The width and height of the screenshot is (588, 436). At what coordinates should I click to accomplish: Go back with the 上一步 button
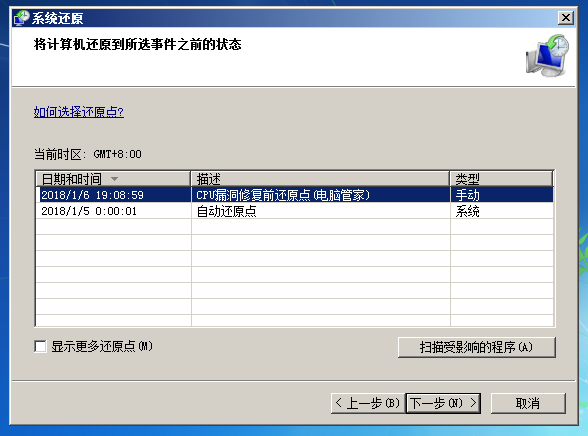tap(368, 403)
